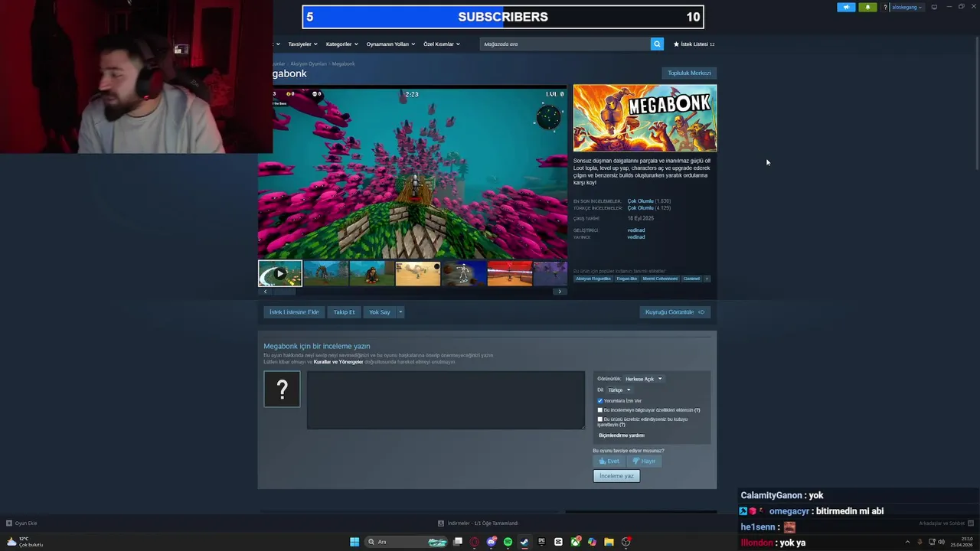Show next screenshot thumbnails arrow

coord(560,292)
